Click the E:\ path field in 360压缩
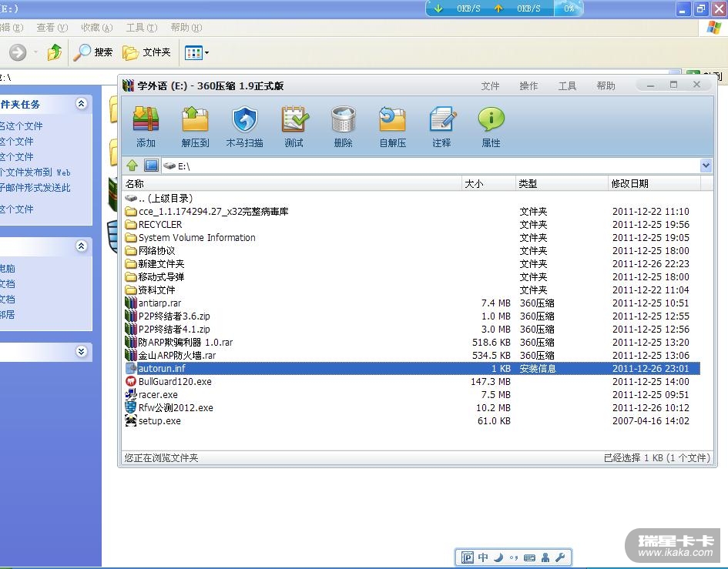728x569 pixels. (430, 166)
